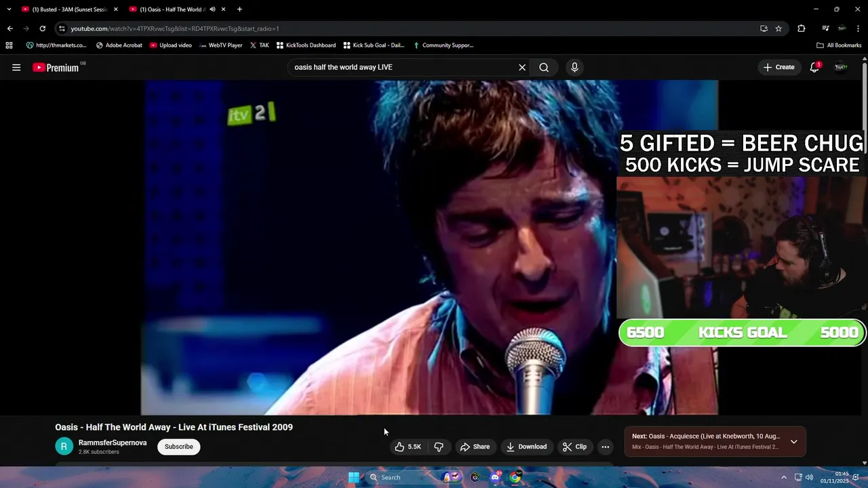Open the taskbar network icon

798,477
